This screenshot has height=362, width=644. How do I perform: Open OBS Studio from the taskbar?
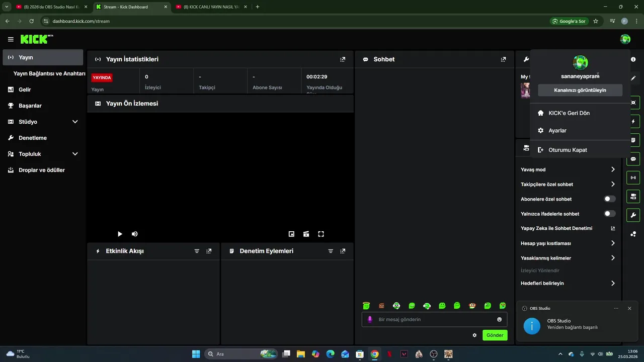[x=434, y=354]
